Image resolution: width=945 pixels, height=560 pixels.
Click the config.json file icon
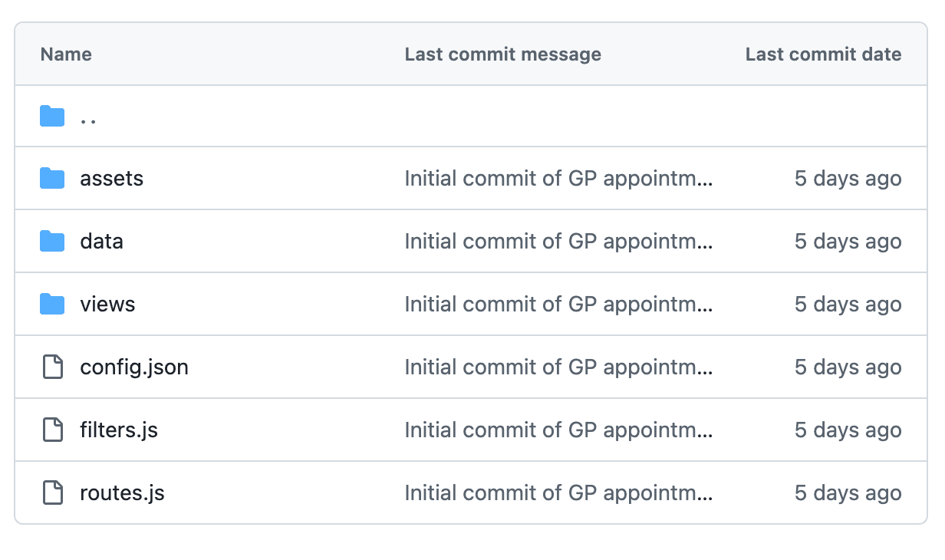click(x=52, y=367)
